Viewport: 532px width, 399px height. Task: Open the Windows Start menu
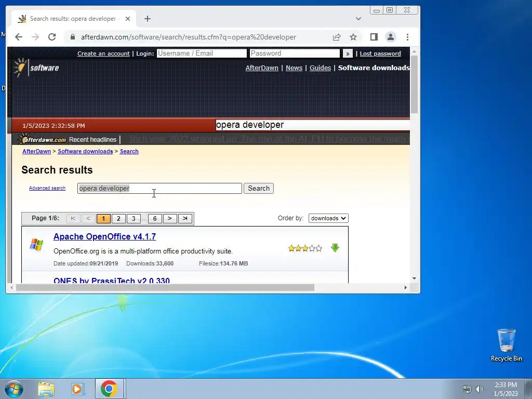[x=14, y=389]
